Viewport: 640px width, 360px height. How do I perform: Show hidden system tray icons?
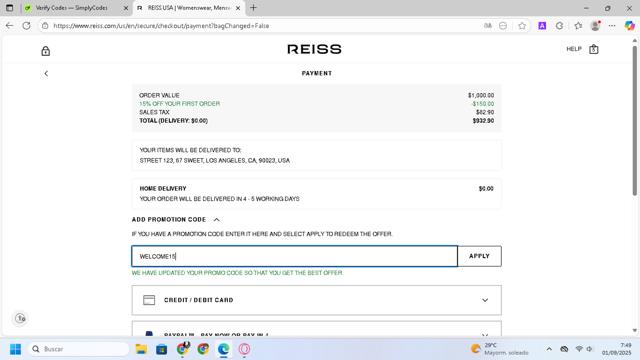549,349
